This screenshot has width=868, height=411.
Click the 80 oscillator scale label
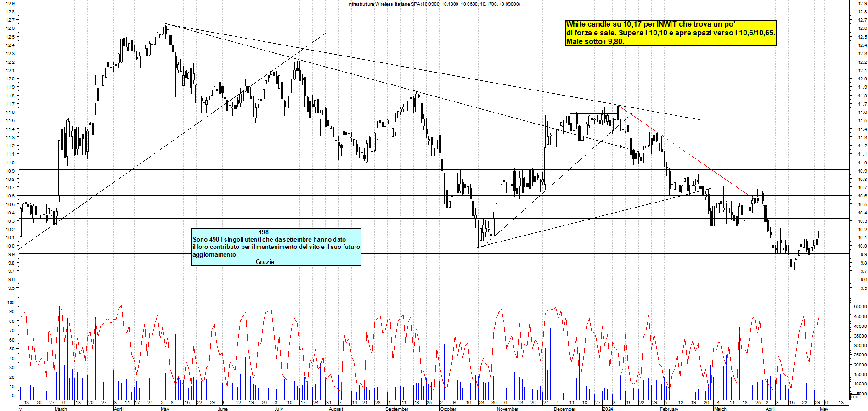point(12,321)
